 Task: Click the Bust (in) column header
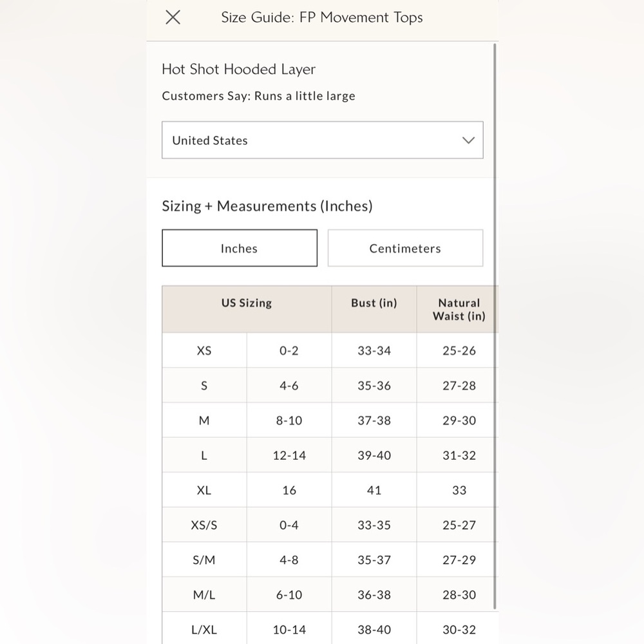(x=374, y=303)
